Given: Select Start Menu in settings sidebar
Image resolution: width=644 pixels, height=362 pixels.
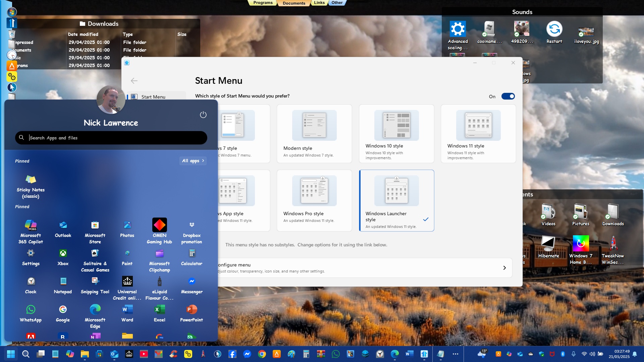Looking at the screenshot, I should tap(156, 97).
